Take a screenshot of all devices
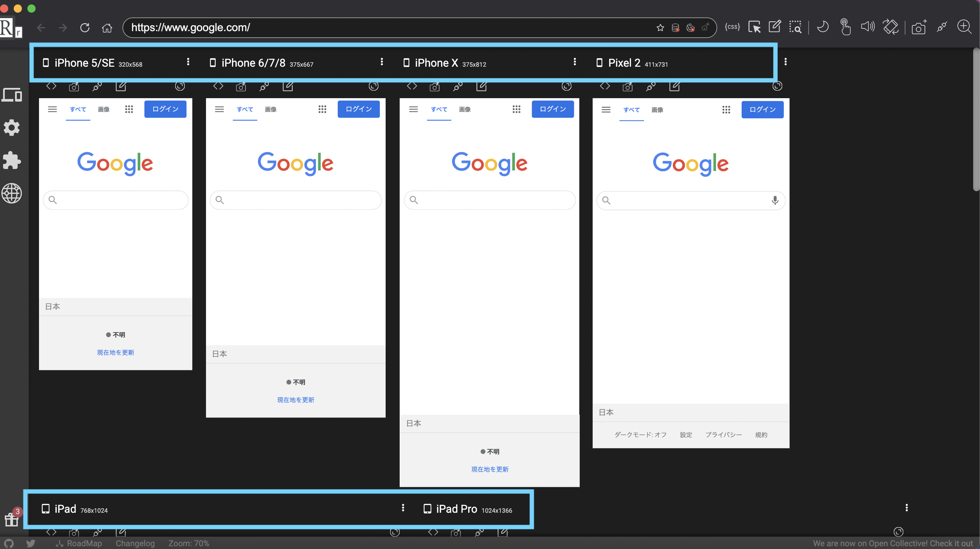Screen dimensions: 980x549 click(919, 27)
